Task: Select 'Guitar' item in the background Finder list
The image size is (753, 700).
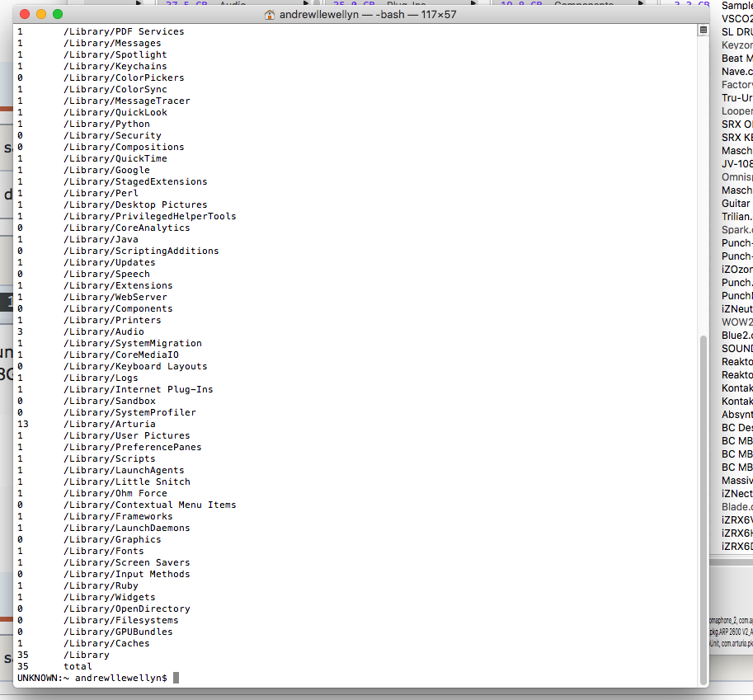Action: (736, 204)
